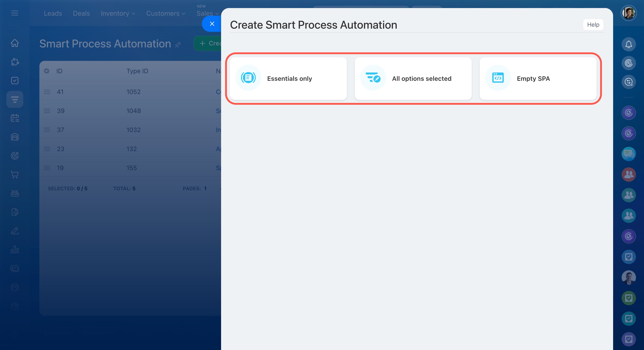Open the Help link in panel
This screenshot has height=350, width=644.
tap(593, 24)
